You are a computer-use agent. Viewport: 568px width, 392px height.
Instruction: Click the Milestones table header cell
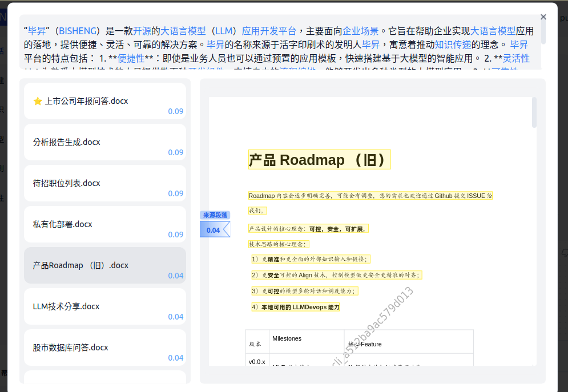[x=307, y=341]
